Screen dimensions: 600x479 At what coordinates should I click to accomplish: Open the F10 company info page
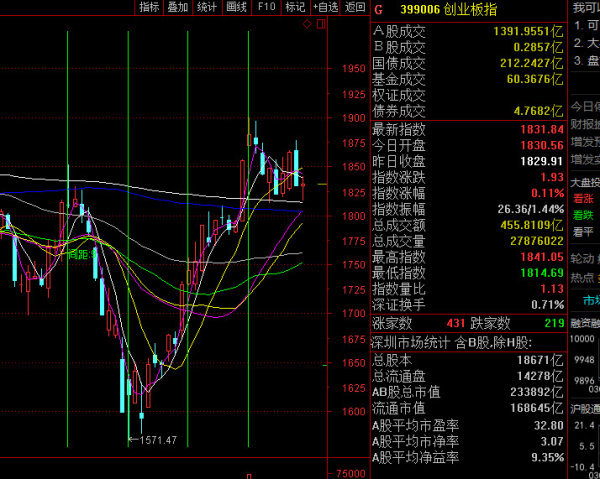pos(266,7)
